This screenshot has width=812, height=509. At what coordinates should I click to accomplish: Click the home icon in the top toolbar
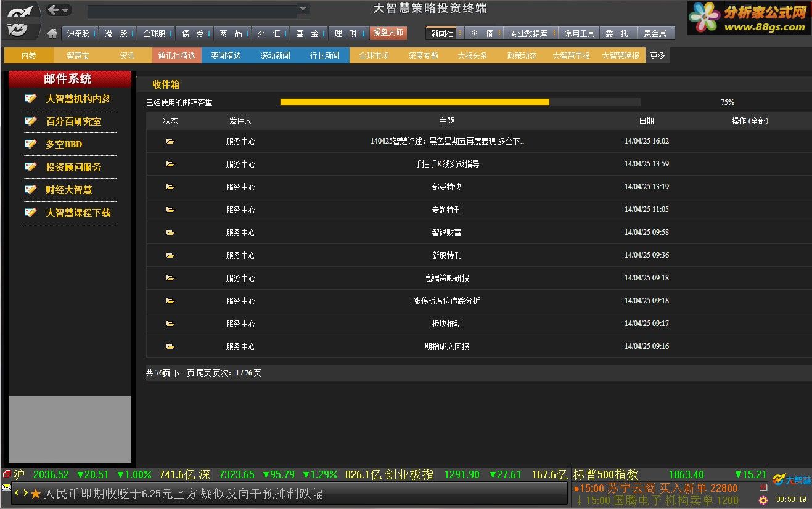pos(52,33)
